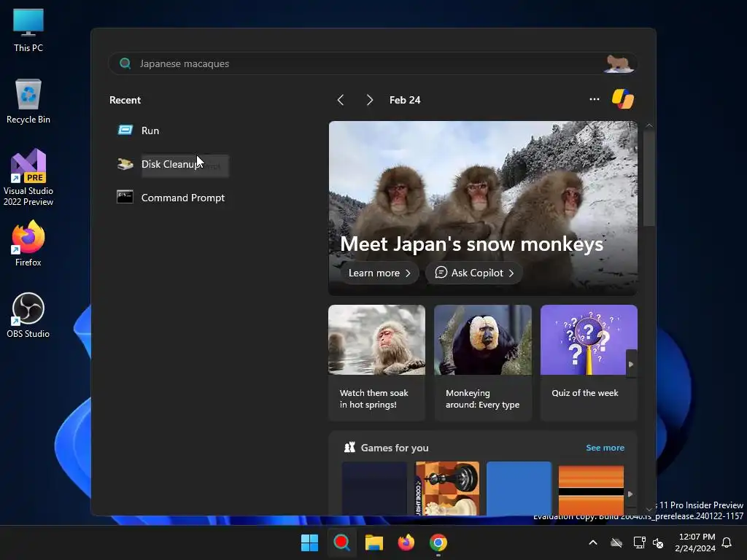Click the taskbar Search icon
The width and height of the screenshot is (747, 560).
341,542
